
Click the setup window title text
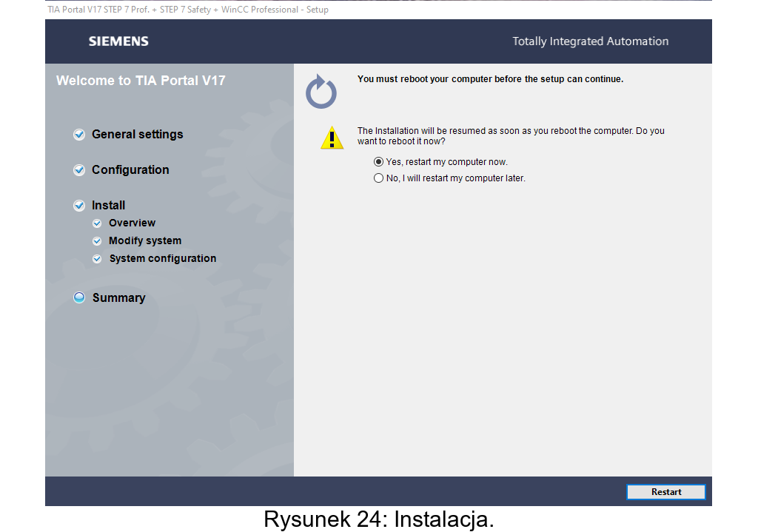click(188, 10)
